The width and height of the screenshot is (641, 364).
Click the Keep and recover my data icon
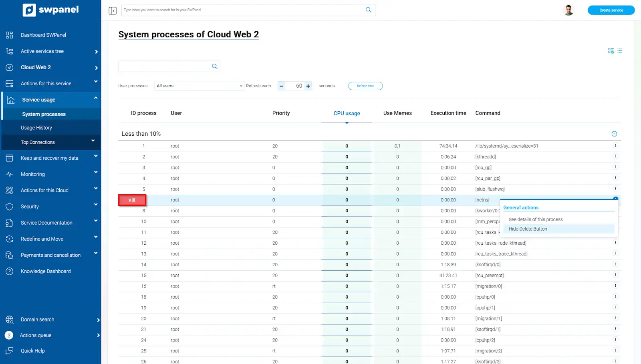10,158
